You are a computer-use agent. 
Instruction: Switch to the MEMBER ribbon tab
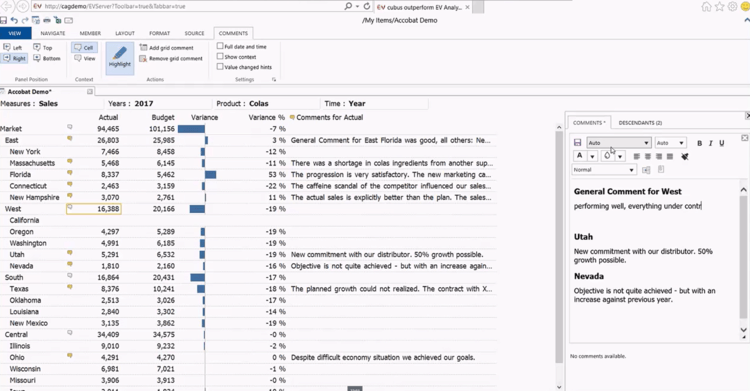pos(90,33)
